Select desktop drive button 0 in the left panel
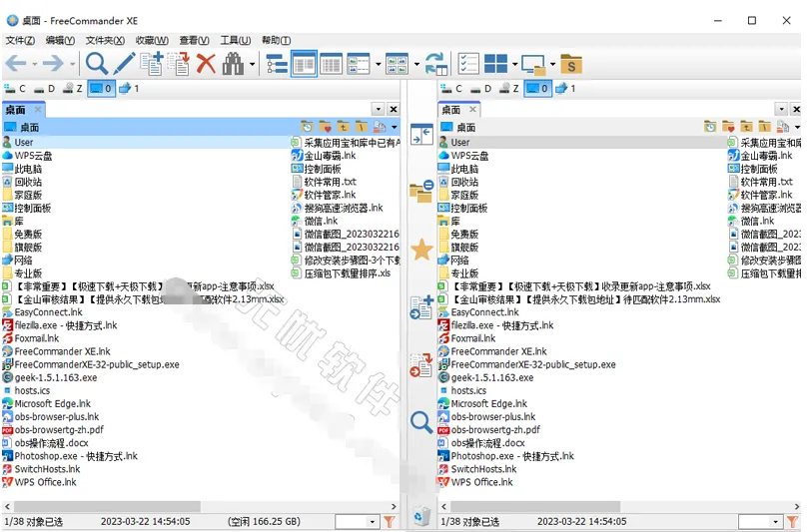The height and width of the screenshot is (532, 808). (101, 89)
